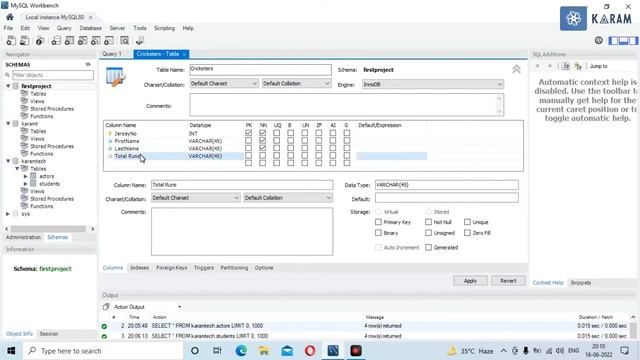Open Opera browser from taskbar
The height and width of the screenshot is (360, 640).
point(310,351)
